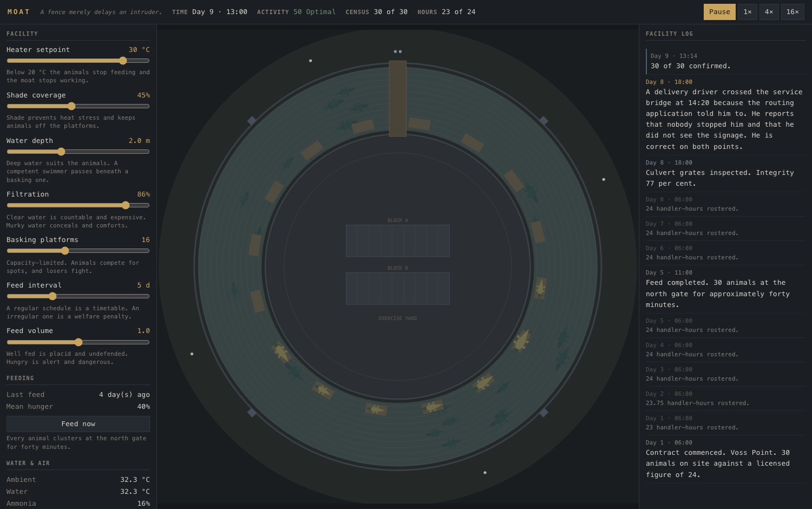
Task: Click the basking platforms value 16
Action: tap(146, 240)
